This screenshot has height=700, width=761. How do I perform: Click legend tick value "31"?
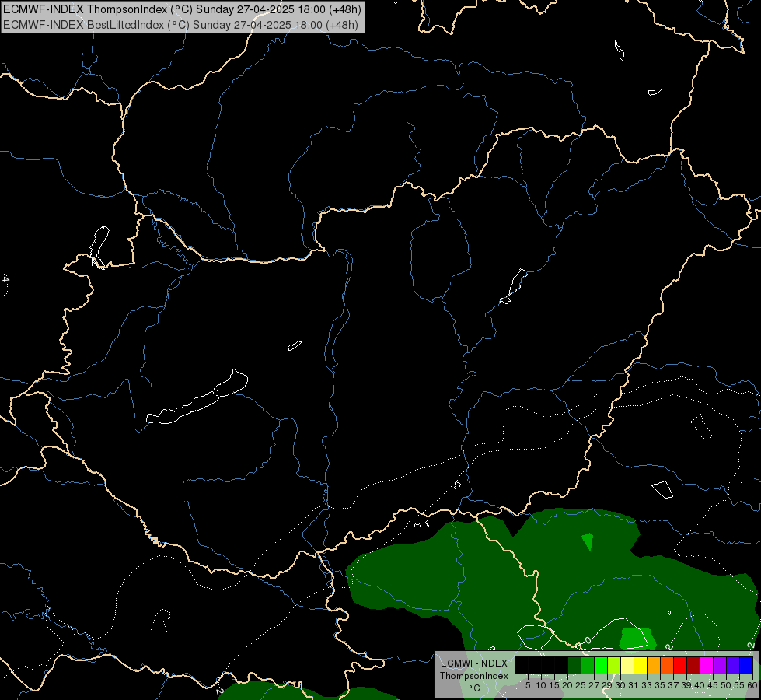[x=634, y=685]
